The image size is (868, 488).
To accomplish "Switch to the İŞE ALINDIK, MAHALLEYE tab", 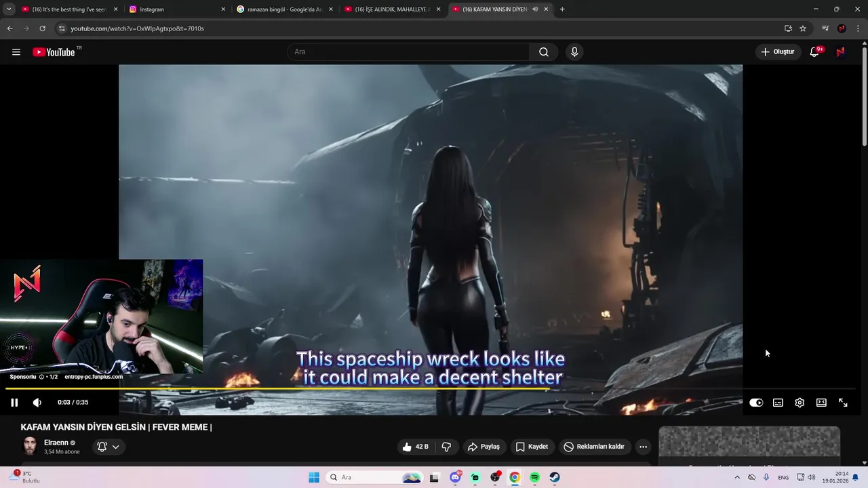I will click(392, 9).
